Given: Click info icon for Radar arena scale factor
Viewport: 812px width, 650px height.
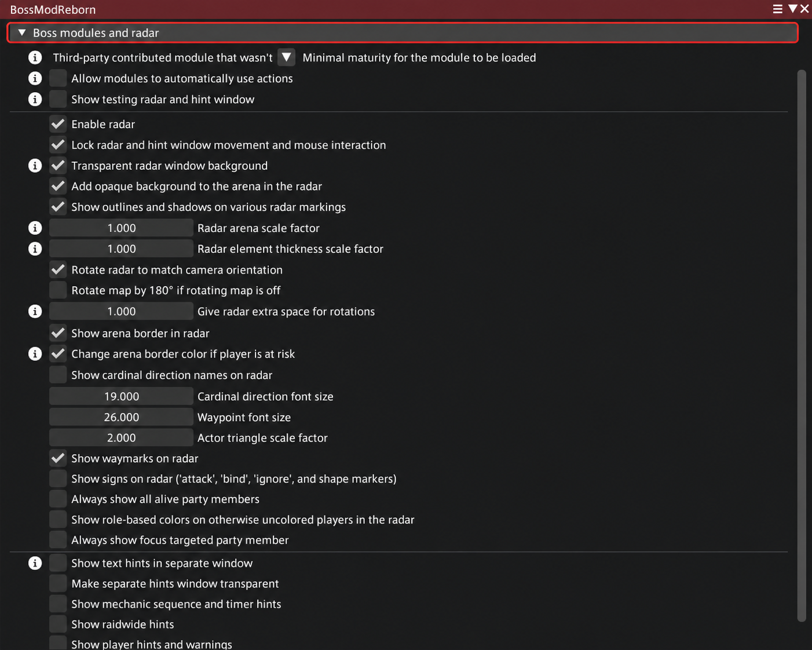Looking at the screenshot, I should click(x=35, y=228).
